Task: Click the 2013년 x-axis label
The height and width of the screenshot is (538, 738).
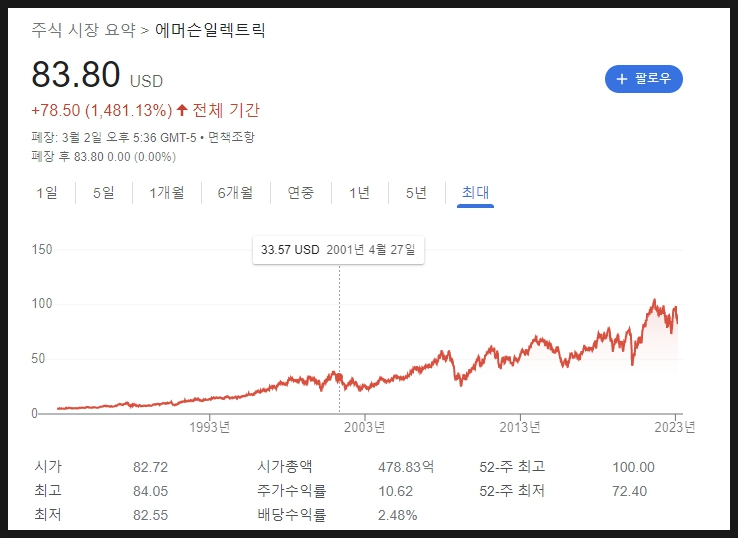Action: click(x=520, y=427)
